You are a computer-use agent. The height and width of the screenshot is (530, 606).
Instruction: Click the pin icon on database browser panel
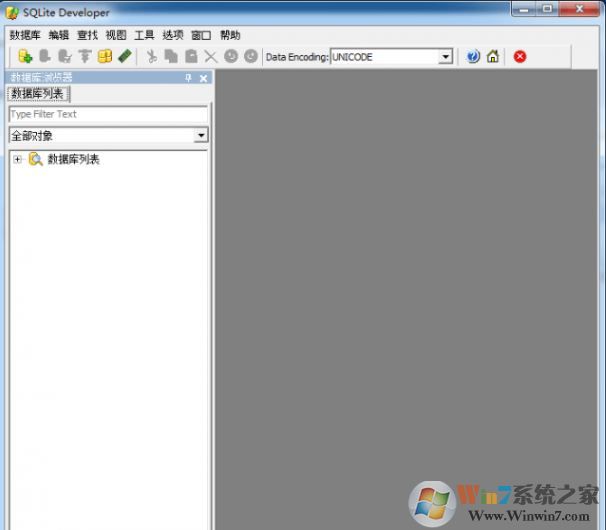point(188,78)
